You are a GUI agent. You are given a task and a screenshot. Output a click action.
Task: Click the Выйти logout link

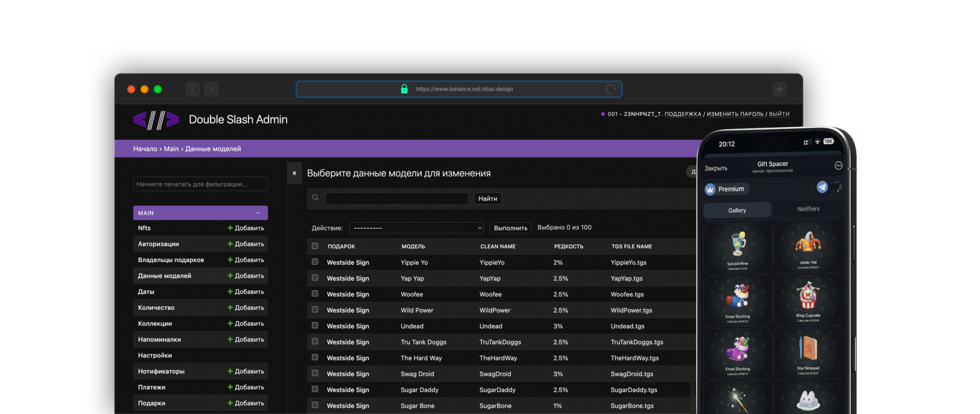pos(779,114)
